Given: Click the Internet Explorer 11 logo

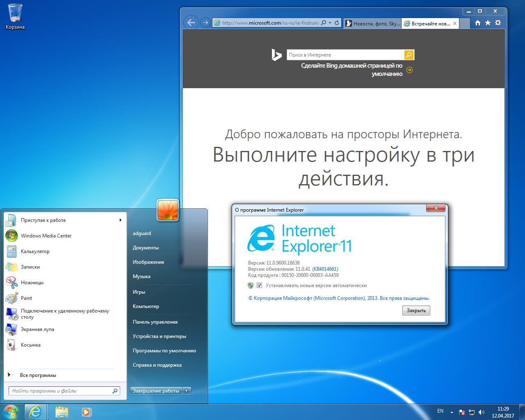Looking at the screenshot, I should [299, 239].
